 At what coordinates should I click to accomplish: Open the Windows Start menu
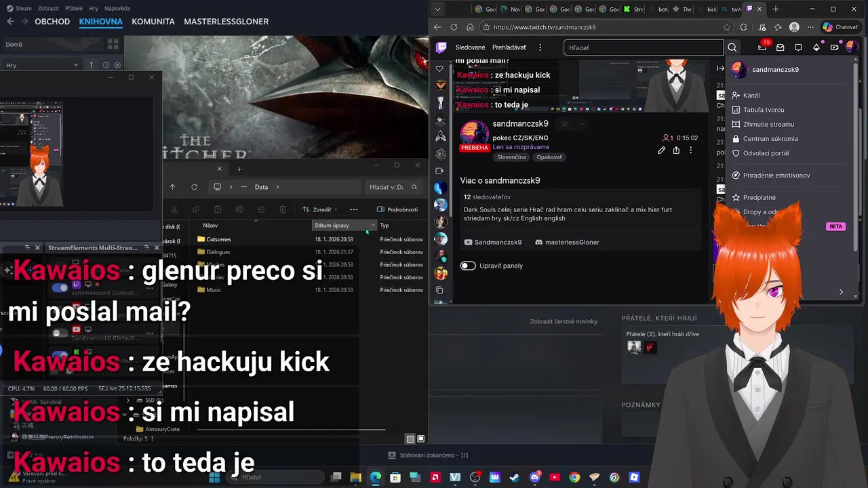pos(214,477)
